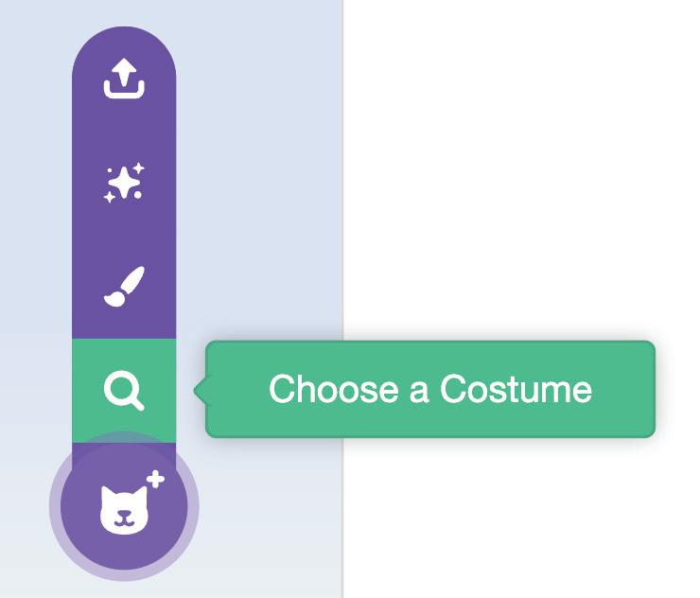This screenshot has height=598, width=700.
Task: Paint a new costume with the brush icon
Action: (x=124, y=287)
